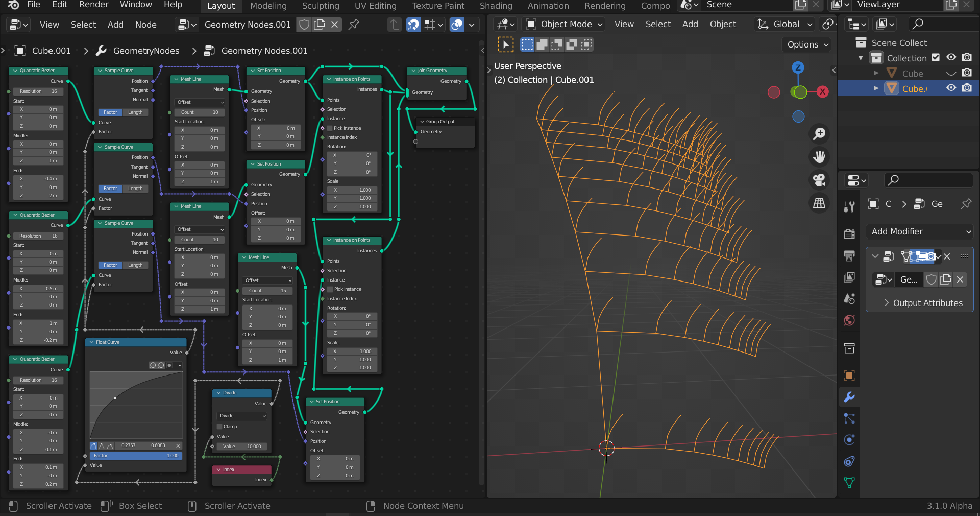
Task: Expand Cube.001 tree arrow in outliner
Action: [876, 88]
